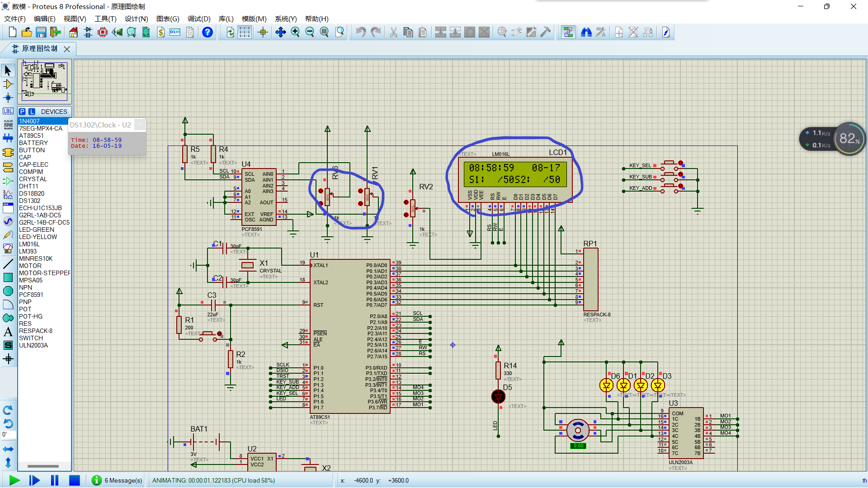The height and width of the screenshot is (488, 868).
Task: Toggle the wire autorouter icon
Action: (568, 32)
